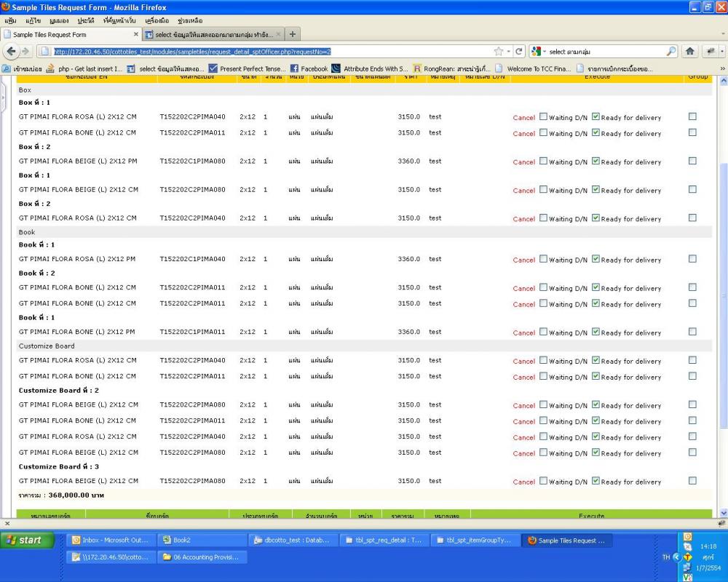728x582 pixels.
Task: Open the แฟ้ม menu
Action: pyautogui.click(x=10, y=20)
